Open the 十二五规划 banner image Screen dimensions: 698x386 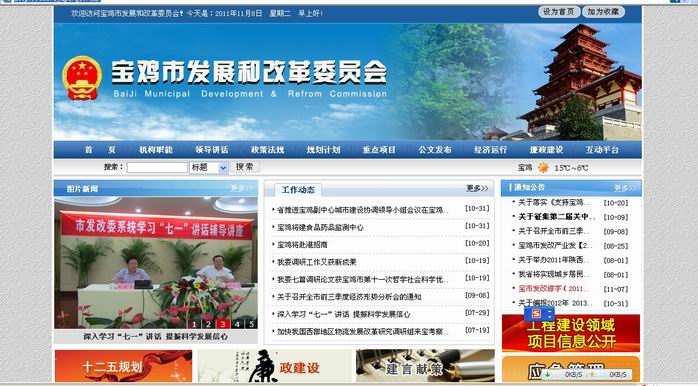click(x=123, y=366)
